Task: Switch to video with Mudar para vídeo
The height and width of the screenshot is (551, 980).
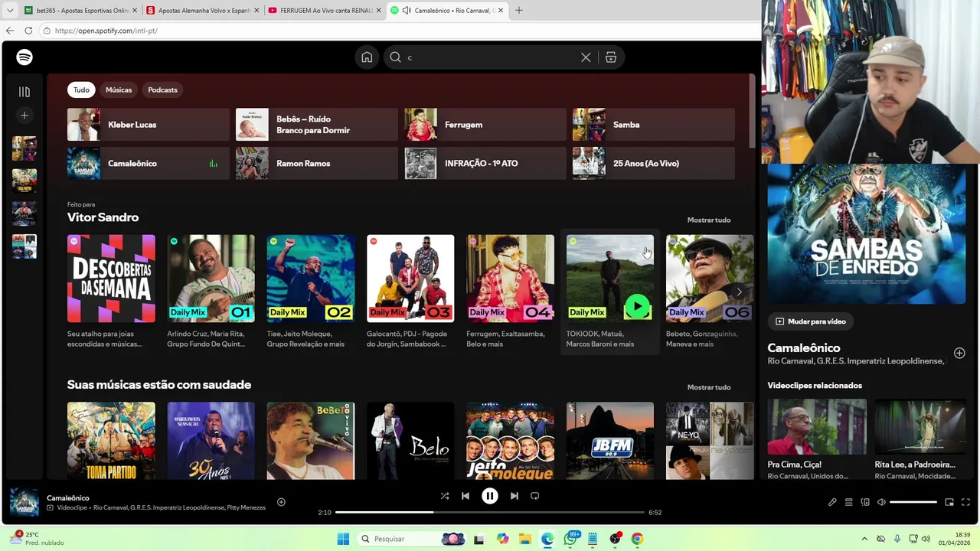Action: click(x=811, y=321)
